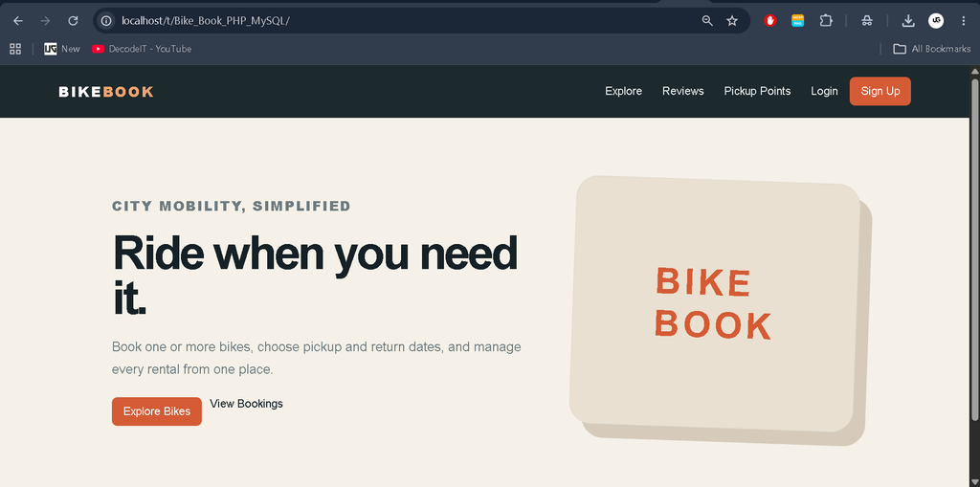Click the Explore Bikes button
Viewport: 980px width, 487px height.
(x=157, y=411)
